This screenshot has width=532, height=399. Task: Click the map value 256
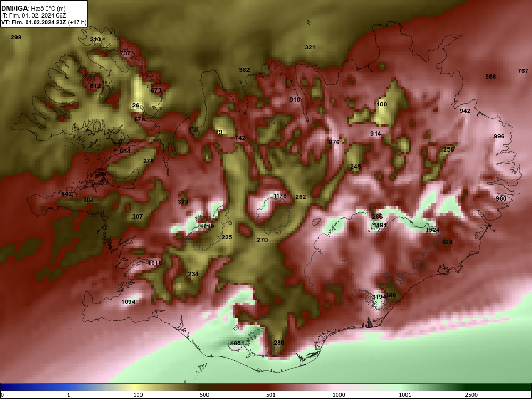click(448, 149)
